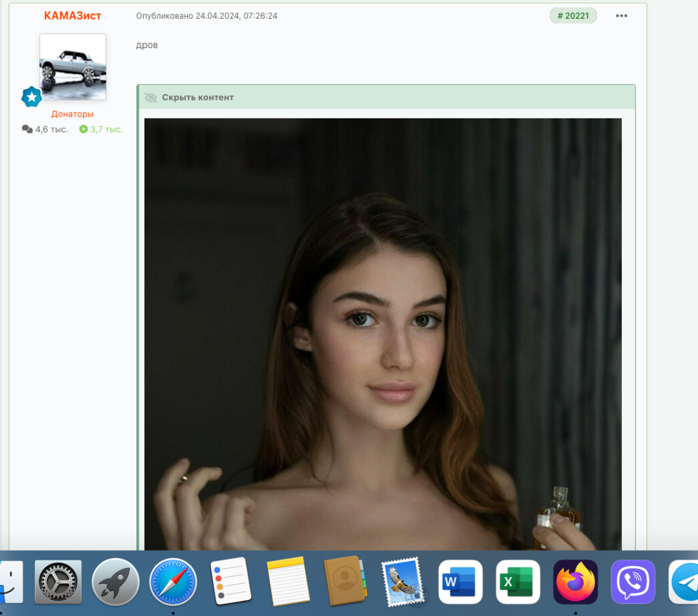This screenshot has width=698, height=616.
Task: Click the #20221 post number badge
Action: pyautogui.click(x=573, y=16)
